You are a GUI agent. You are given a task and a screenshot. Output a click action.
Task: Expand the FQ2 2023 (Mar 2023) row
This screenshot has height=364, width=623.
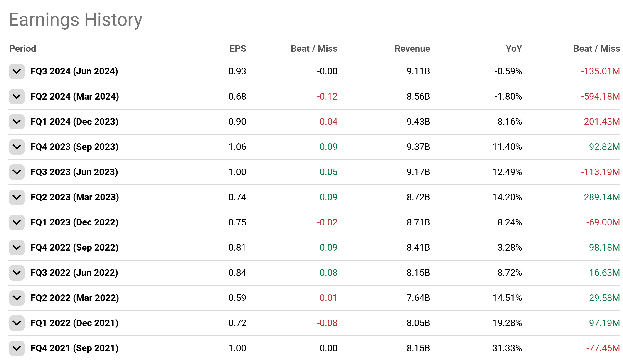[x=17, y=197]
